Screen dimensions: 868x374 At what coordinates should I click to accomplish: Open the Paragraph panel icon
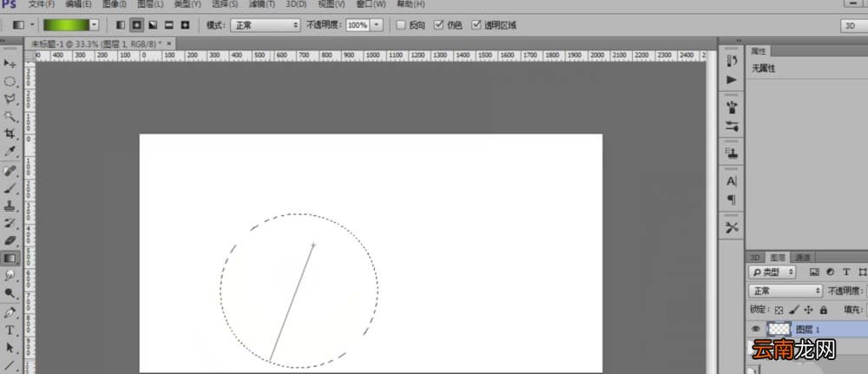coord(732,200)
